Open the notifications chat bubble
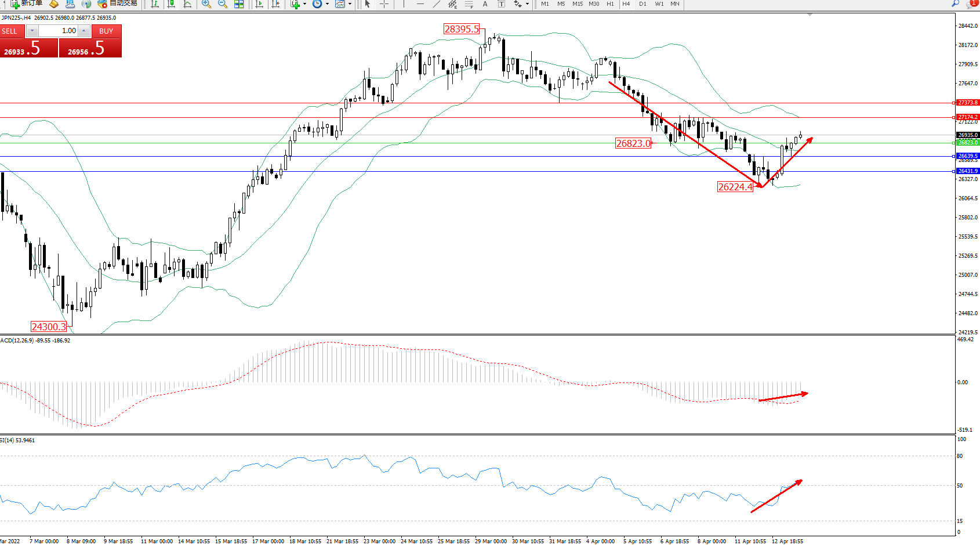The width and height of the screenshot is (980, 545). 972,3
